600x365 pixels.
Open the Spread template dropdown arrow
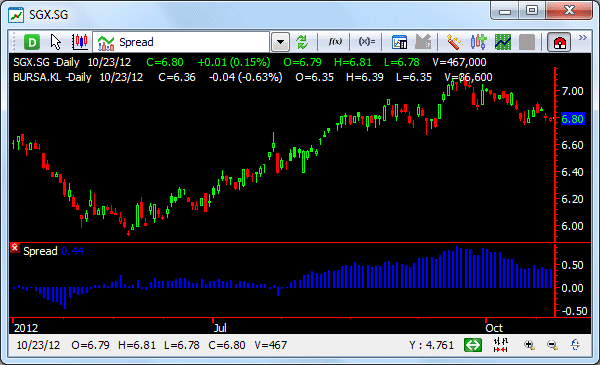[x=280, y=42]
